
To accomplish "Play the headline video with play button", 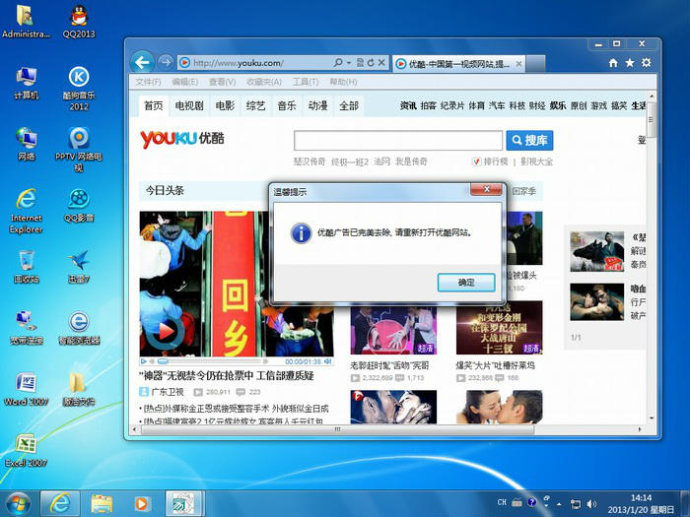I will coord(165,331).
